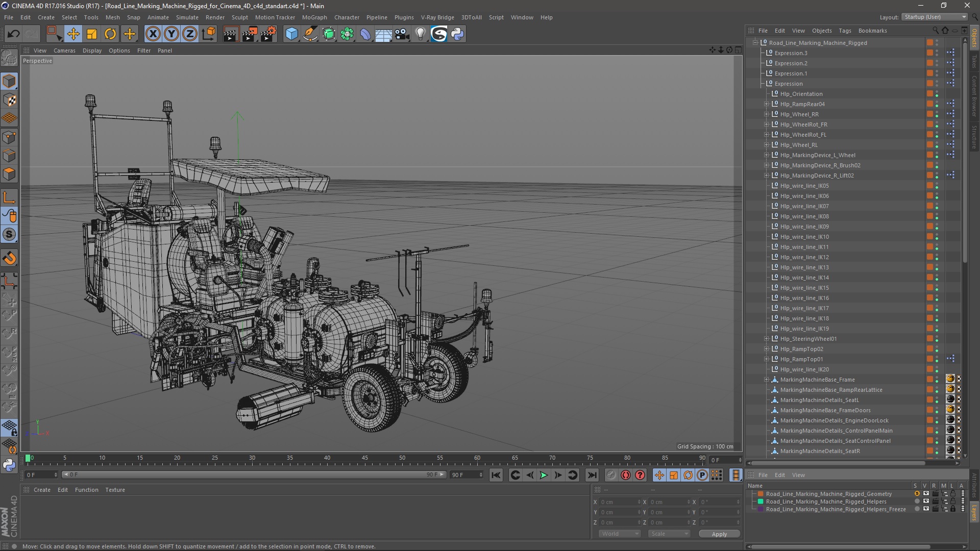Open the MoGraph menu
Viewport: 980px width, 551px height.
click(314, 17)
